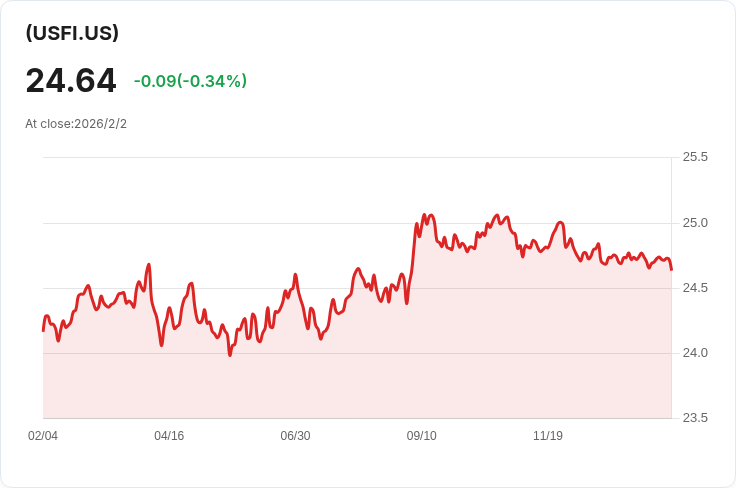
Task: Click the 24.5 y-axis label
Action: tap(695, 288)
